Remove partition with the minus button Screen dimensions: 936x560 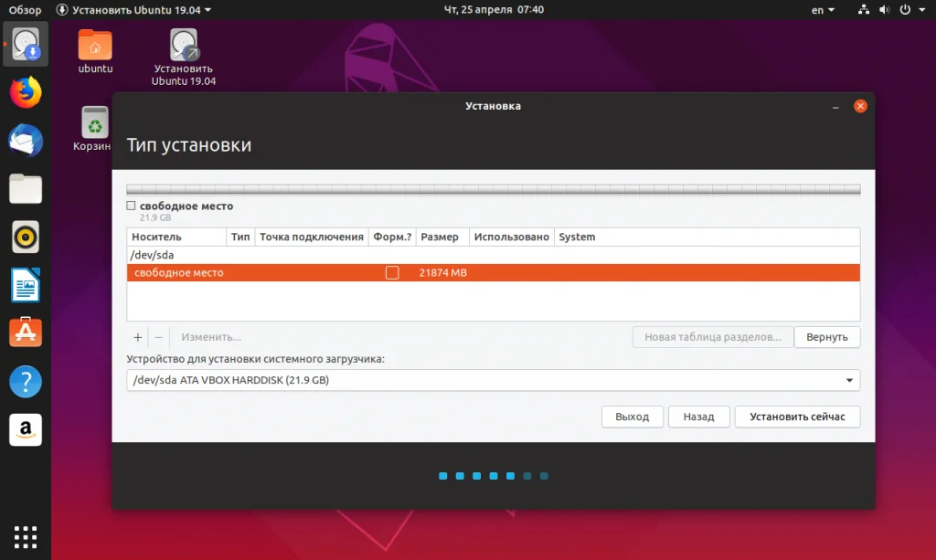[x=159, y=337]
